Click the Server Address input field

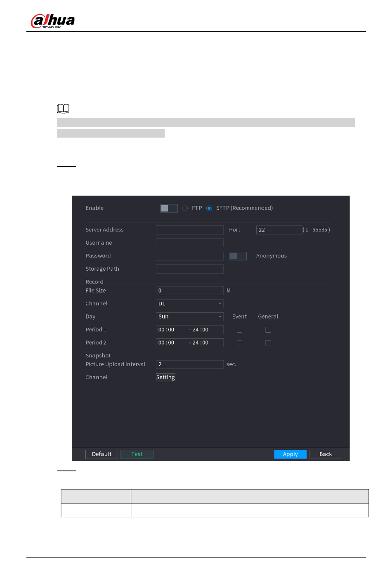pyautogui.click(x=190, y=230)
